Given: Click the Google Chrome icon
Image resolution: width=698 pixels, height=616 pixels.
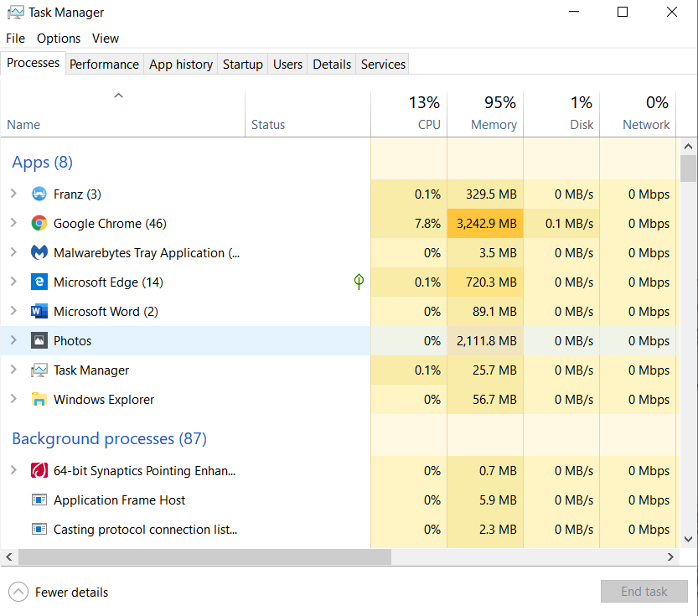Looking at the screenshot, I should (39, 223).
